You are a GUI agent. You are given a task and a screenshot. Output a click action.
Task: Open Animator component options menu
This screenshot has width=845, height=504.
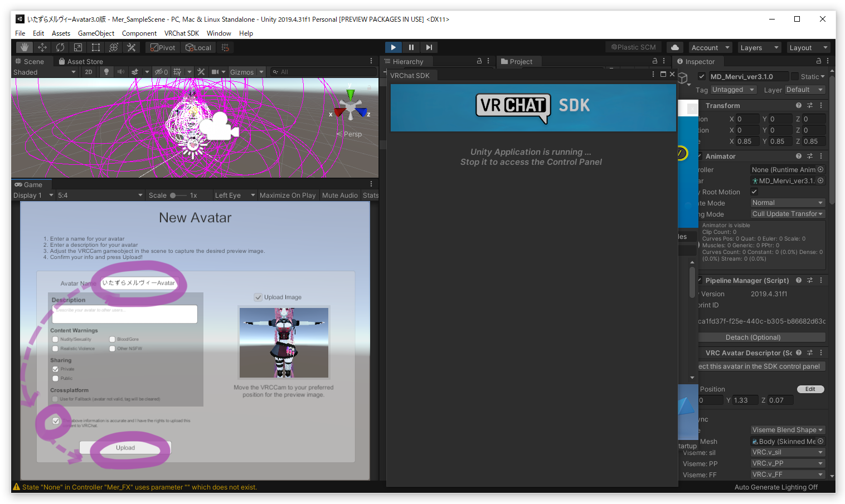[821, 156]
